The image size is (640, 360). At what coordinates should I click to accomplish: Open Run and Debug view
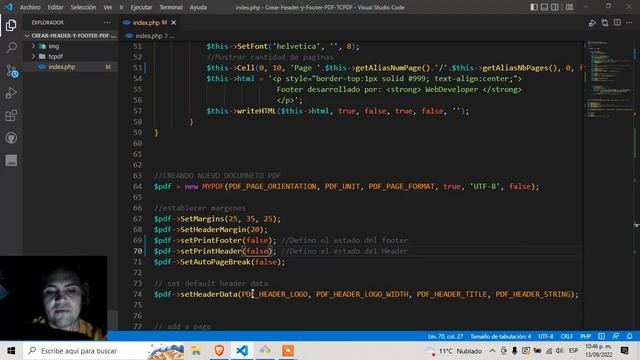[11, 93]
